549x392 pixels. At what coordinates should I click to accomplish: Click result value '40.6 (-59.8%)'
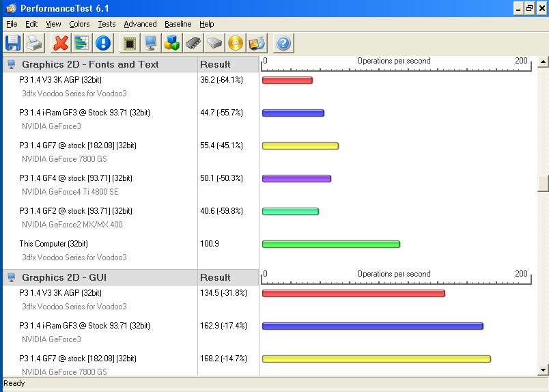tap(221, 211)
